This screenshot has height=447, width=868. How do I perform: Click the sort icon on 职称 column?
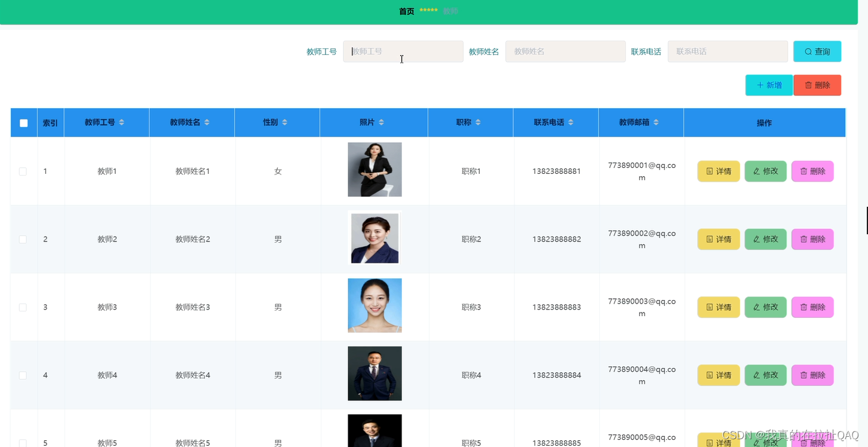pos(478,122)
